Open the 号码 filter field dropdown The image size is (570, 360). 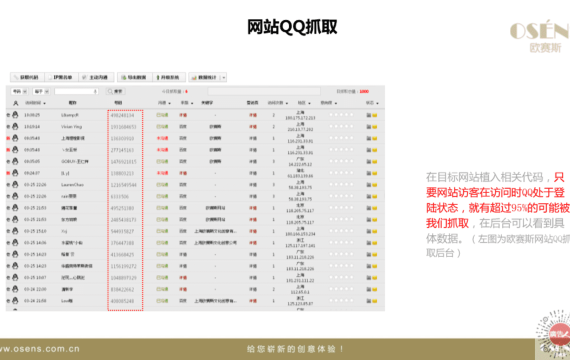[20, 91]
